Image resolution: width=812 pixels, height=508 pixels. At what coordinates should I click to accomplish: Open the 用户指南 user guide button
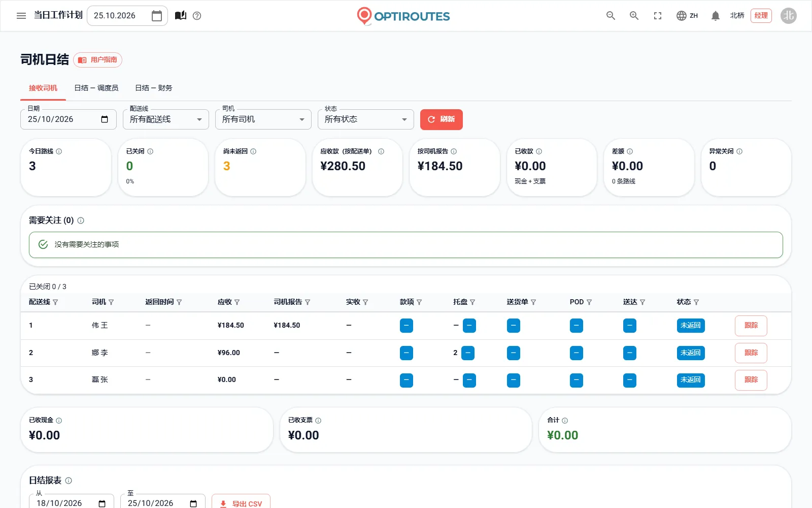[98, 60]
